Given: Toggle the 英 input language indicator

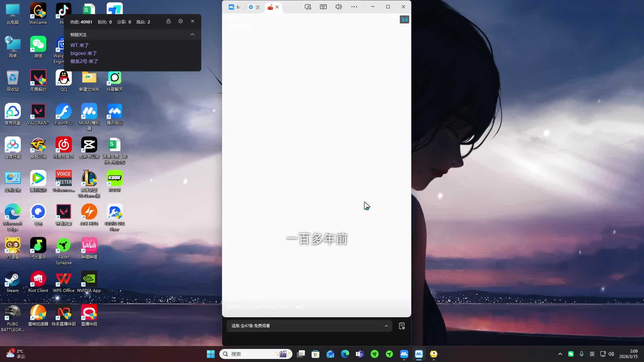Looking at the screenshot, I should point(592,354).
